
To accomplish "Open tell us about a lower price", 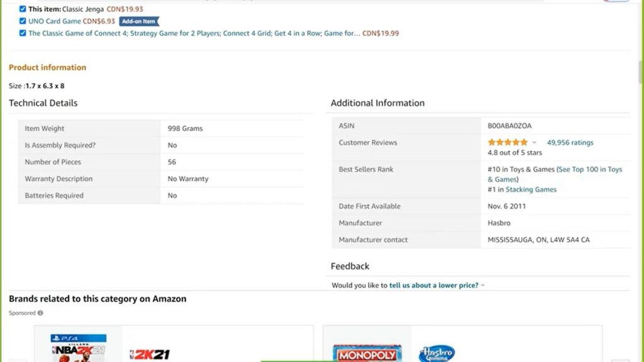I will click(434, 285).
